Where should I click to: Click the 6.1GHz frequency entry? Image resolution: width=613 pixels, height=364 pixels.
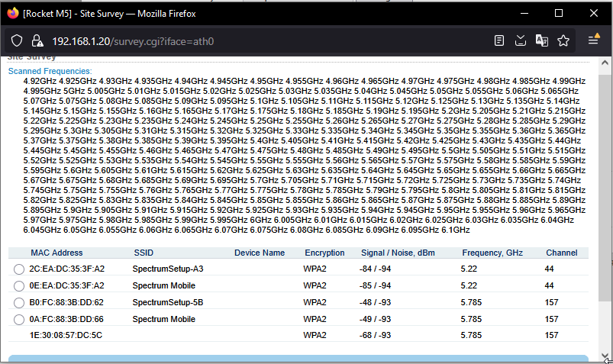[x=456, y=230]
